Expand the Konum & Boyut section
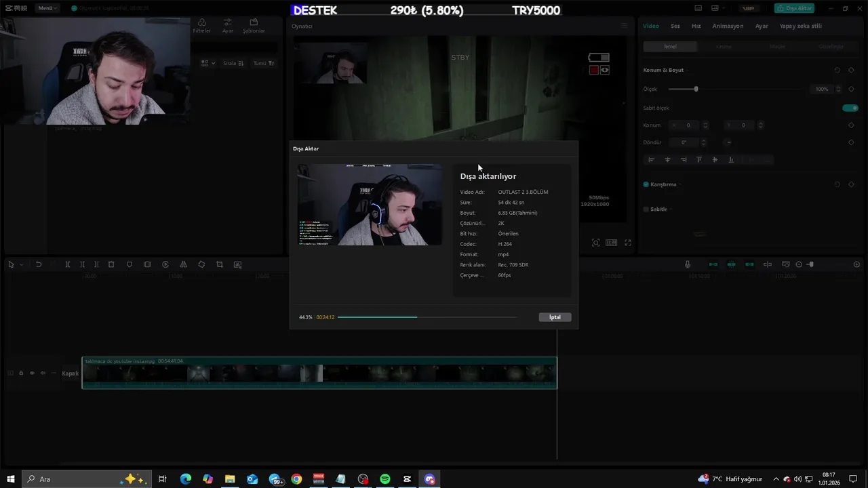Image resolution: width=868 pixels, height=488 pixels. pos(688,70)
